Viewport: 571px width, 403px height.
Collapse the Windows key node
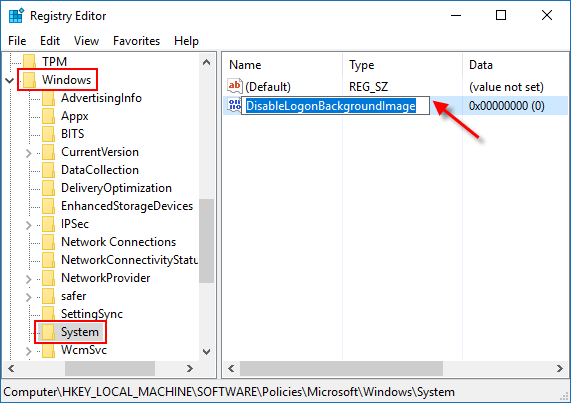coord(9,80)
